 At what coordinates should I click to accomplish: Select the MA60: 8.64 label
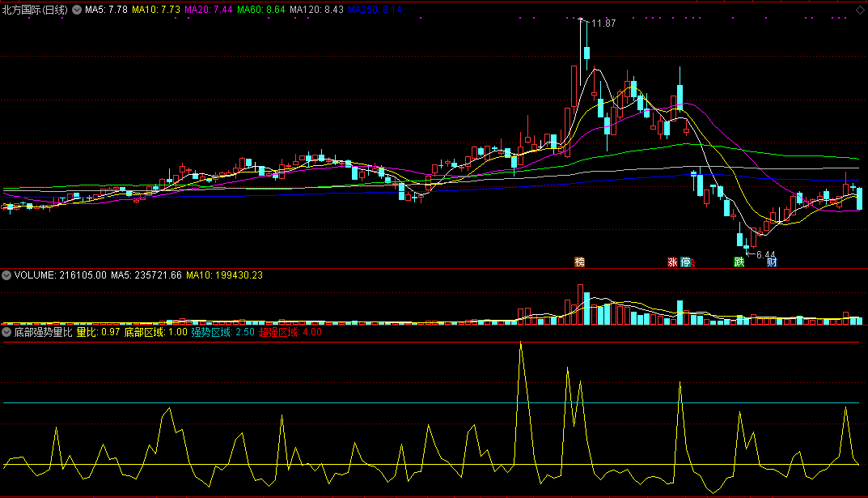click(260, 10)
